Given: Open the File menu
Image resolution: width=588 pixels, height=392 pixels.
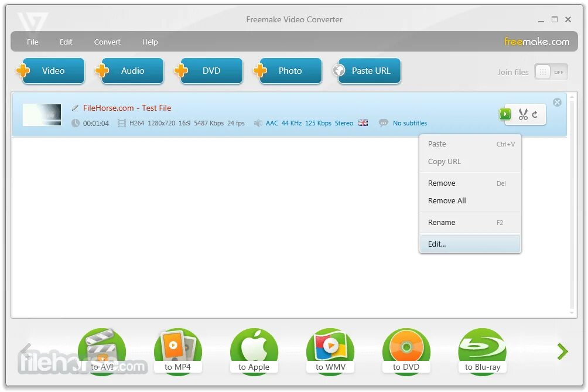Looking at the screenshot, I should 33,42.
